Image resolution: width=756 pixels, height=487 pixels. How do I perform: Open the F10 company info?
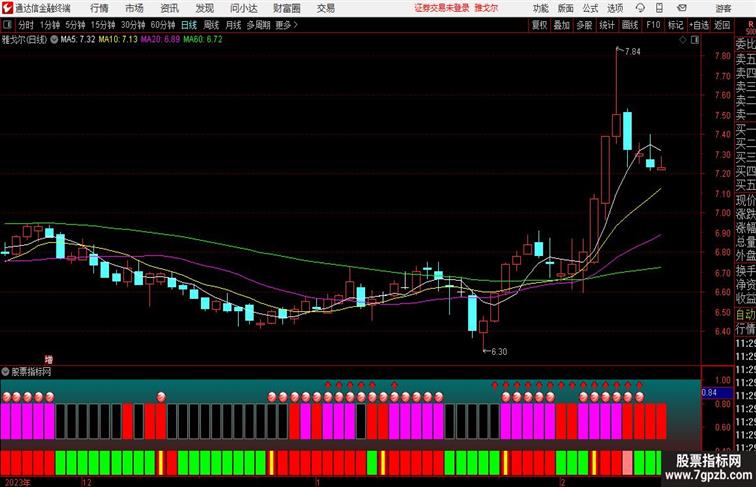653,25
